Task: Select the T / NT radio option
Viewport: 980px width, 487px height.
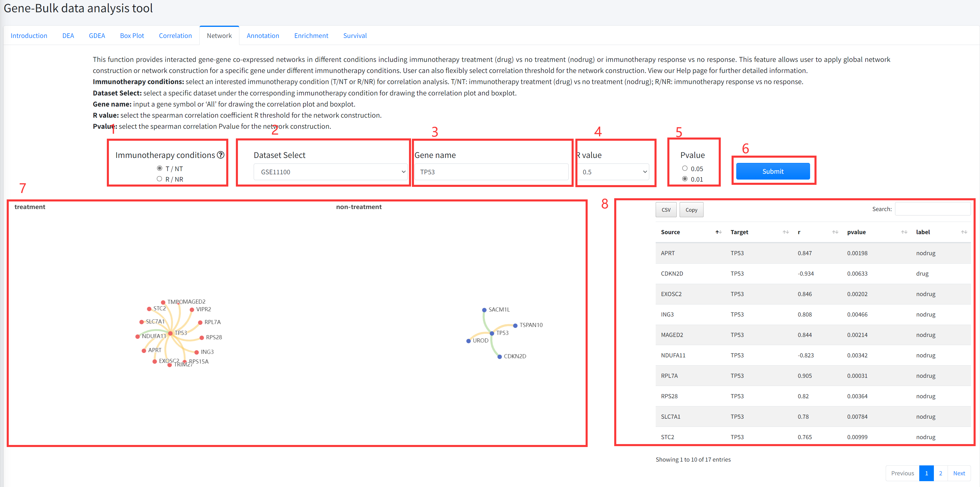Action: [x=159, y=168]
